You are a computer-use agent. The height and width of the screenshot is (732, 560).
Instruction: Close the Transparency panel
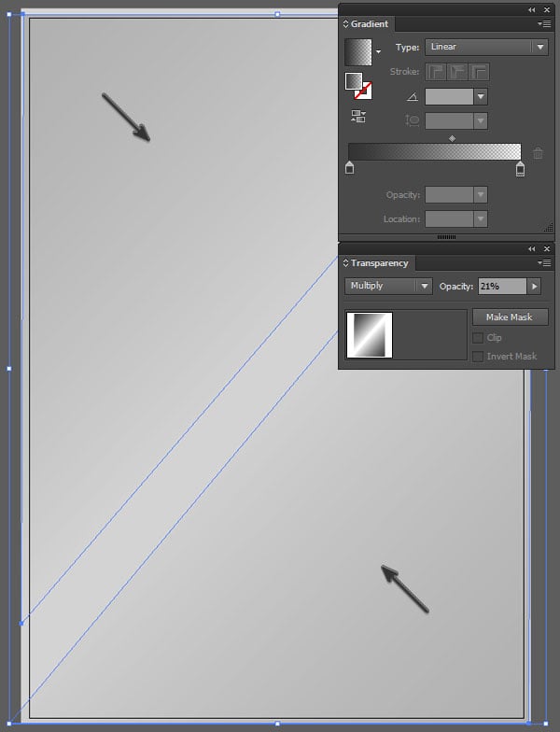click(547, 249)
